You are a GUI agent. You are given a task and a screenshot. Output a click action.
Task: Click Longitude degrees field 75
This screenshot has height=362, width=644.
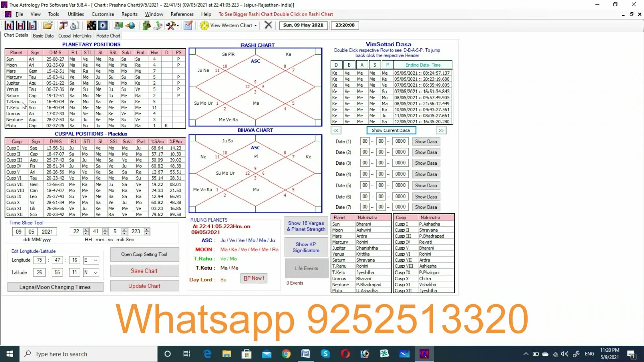[40, 260]
